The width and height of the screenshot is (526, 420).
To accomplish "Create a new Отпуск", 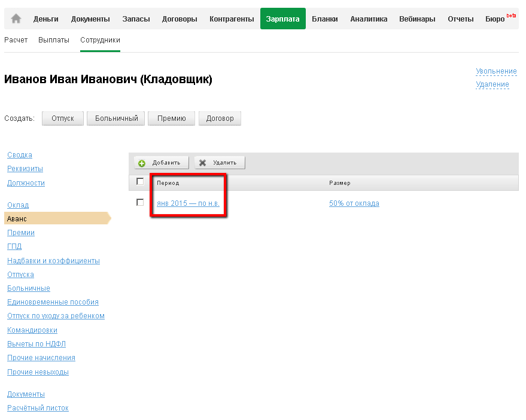I will tap(63, 118).
